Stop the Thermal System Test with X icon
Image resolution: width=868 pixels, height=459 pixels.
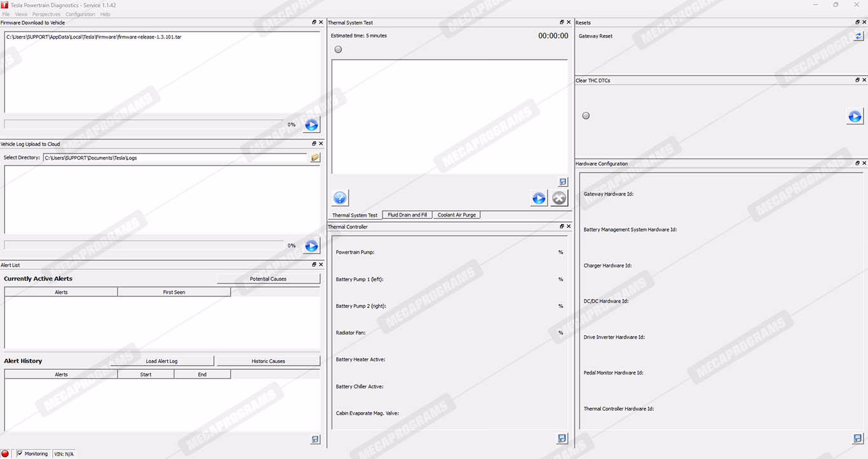pyautogui.click(x=559, y=198)
